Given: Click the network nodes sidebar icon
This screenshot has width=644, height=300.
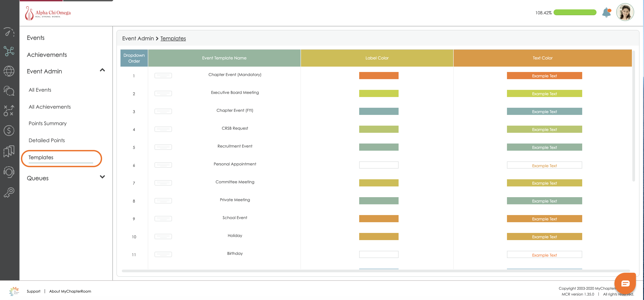Looking at the screenshot, I should pos(9,51).
